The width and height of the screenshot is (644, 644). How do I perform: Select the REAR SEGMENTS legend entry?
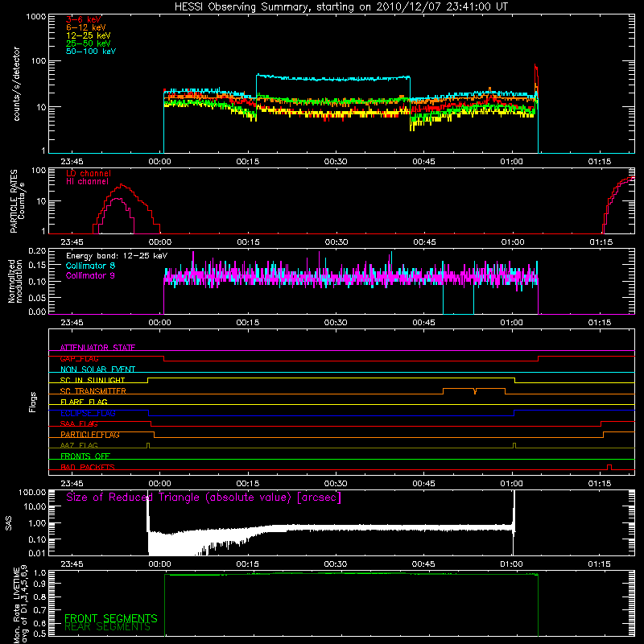107,626
